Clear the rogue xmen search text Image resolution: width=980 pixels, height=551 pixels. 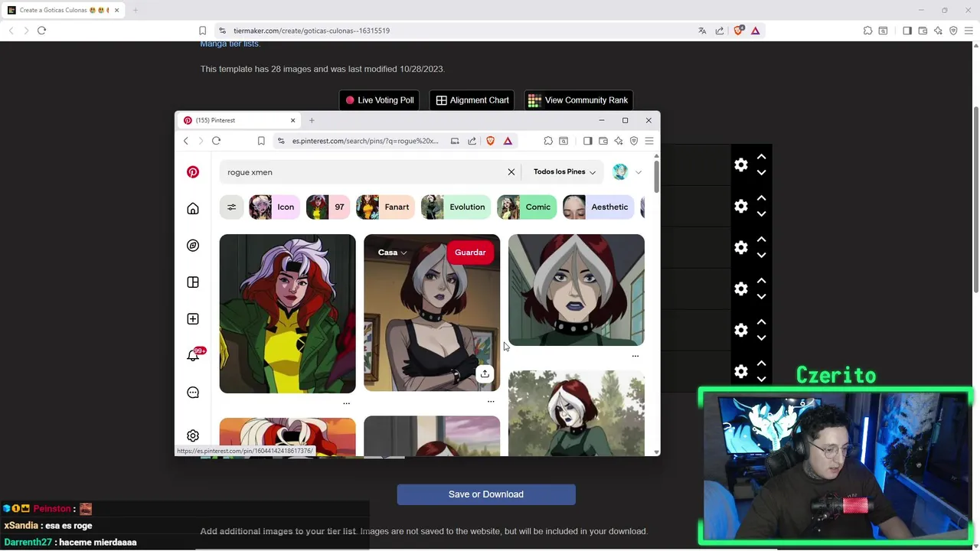511,172
